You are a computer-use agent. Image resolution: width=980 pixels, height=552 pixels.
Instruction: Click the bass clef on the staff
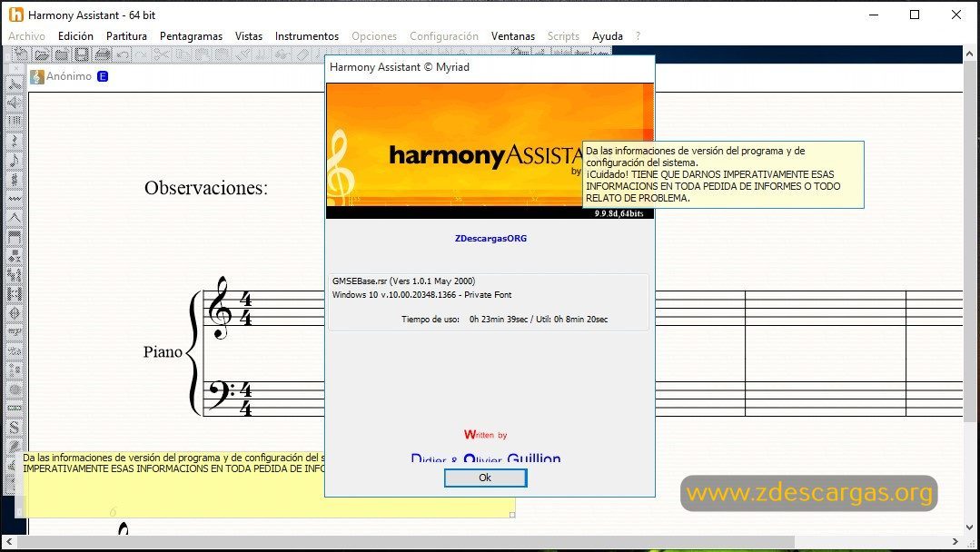click(222, 394)
